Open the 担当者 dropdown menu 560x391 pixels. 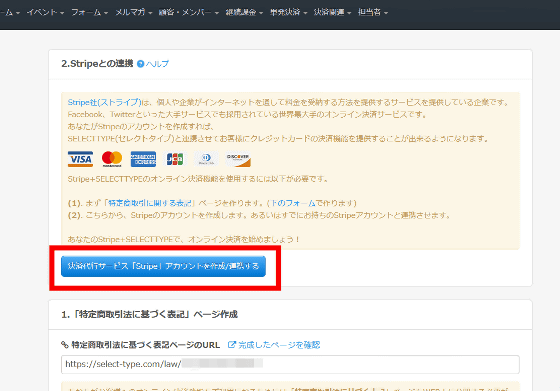click(x=373, y=12)
